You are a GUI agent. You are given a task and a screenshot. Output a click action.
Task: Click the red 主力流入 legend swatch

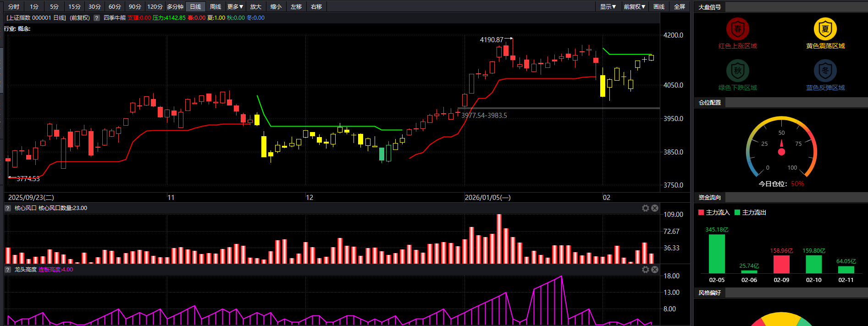701,212
